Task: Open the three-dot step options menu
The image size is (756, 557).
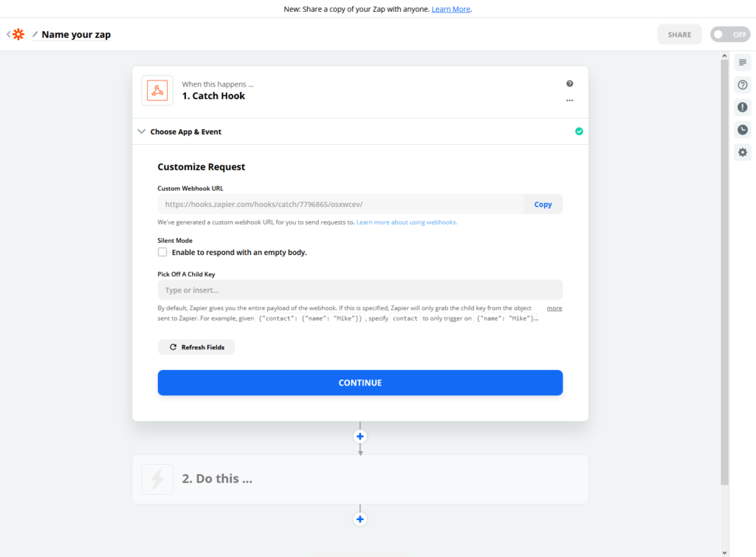Action: click(569, 100)
